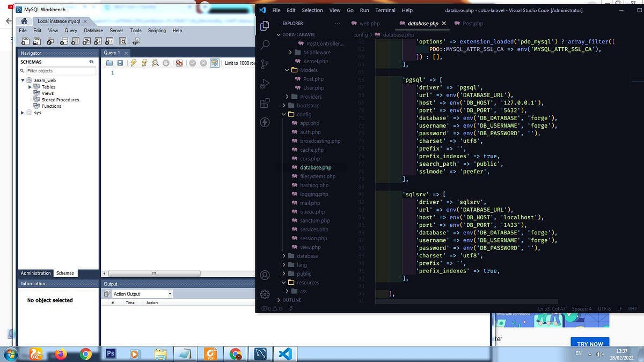644x362 pixels.
Task: Open auth.php in the Explorer
Action: (x=310, y=132)
